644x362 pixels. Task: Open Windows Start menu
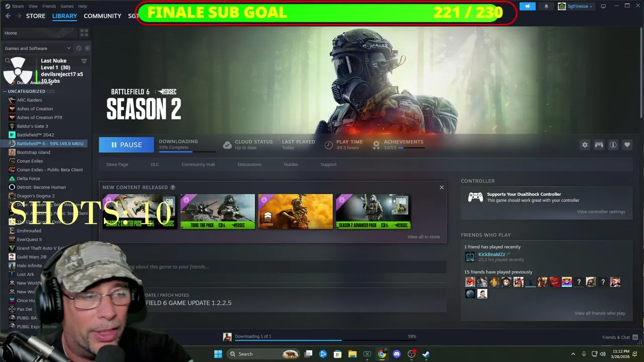(218, 354)
